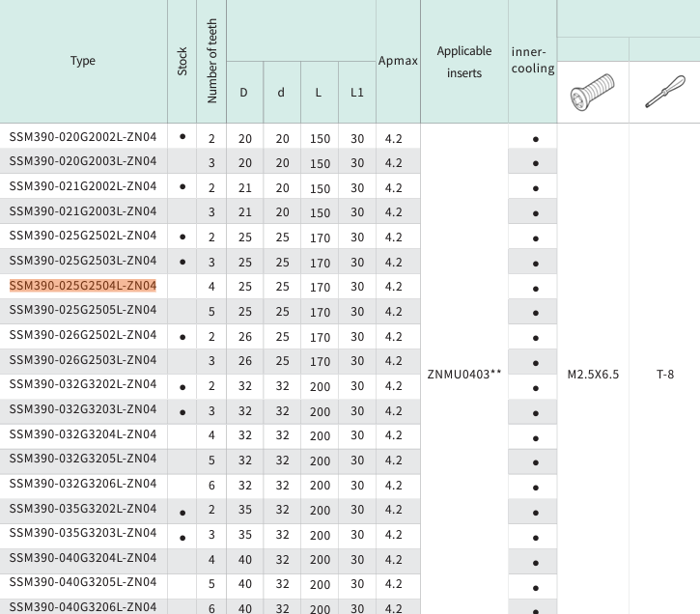The height and width of the screenshot is (614, 700).
Task: Click inner-cooling dot for SSM390-021G2003L-ZN04 row
Action: click(535, 213)
